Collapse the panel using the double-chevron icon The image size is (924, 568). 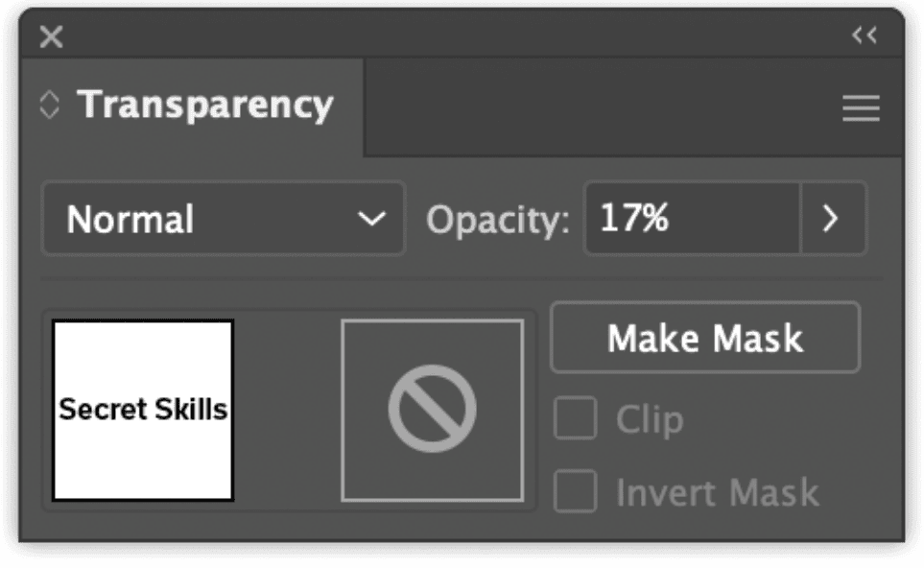[864, 35]
